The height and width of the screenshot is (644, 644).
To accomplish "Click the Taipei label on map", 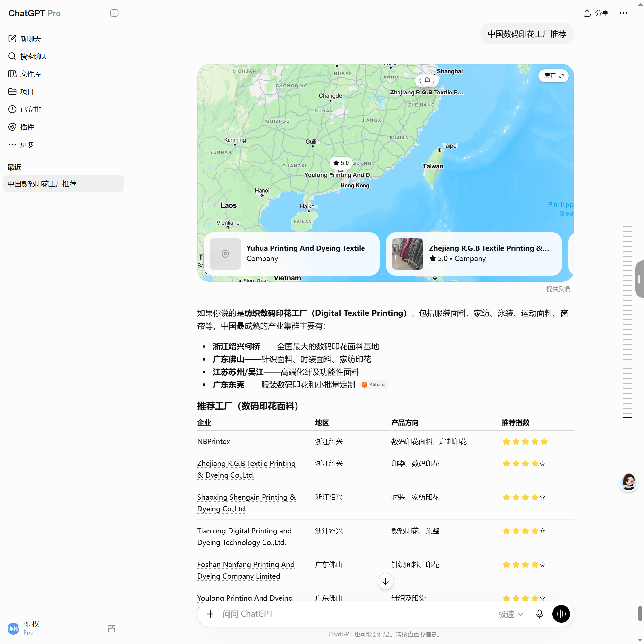I will pyautogui.click(x=450, y=146).
